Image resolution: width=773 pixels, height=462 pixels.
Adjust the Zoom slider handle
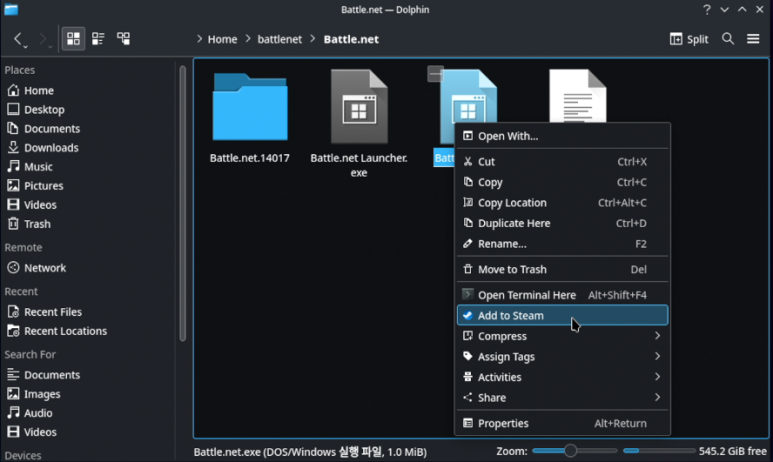tap(570, 451)
